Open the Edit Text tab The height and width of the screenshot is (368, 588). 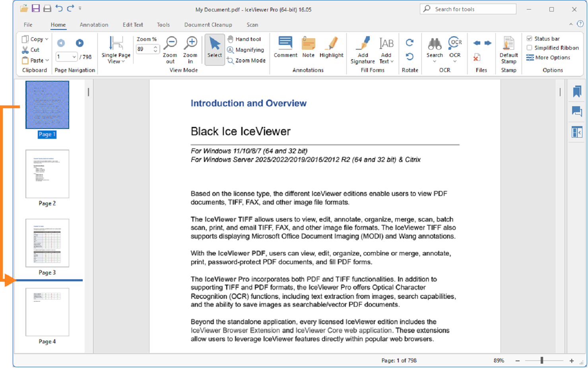pos(133,25)
